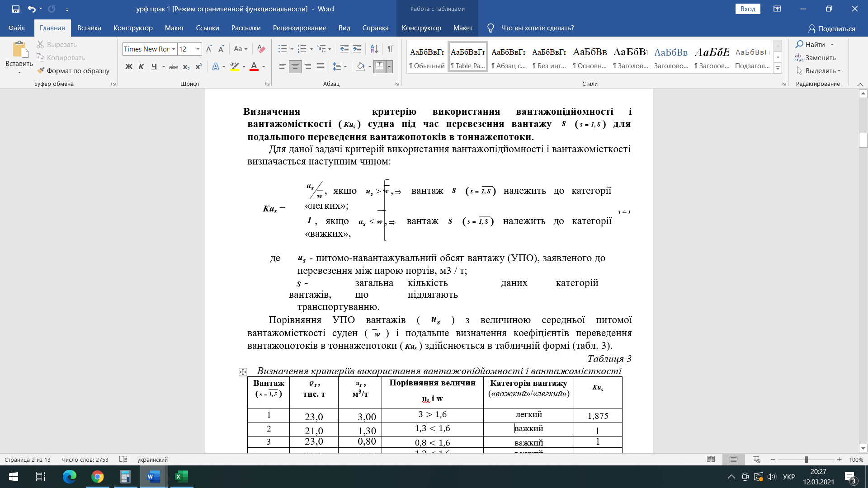This screenshot has width=868, height=488.
Task: Copy selection using Копировать
Action: click(61, 57)
